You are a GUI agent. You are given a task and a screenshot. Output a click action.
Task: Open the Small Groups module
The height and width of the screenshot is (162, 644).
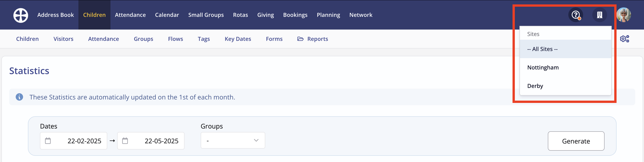click(x=206, y=15)
